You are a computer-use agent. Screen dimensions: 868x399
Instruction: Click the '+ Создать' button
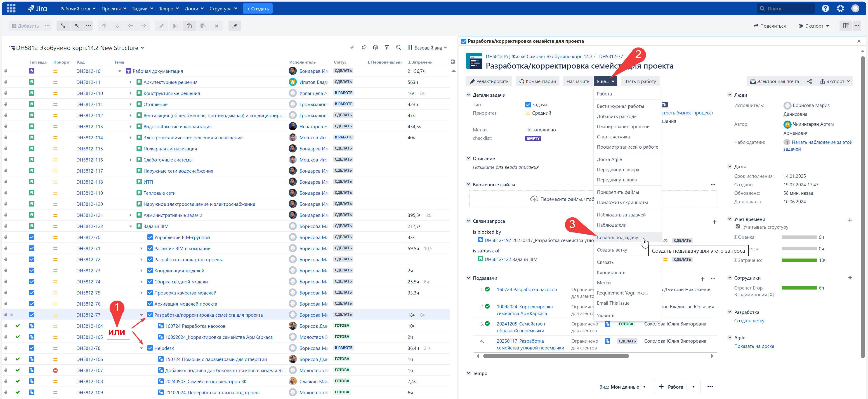(258, 8)
